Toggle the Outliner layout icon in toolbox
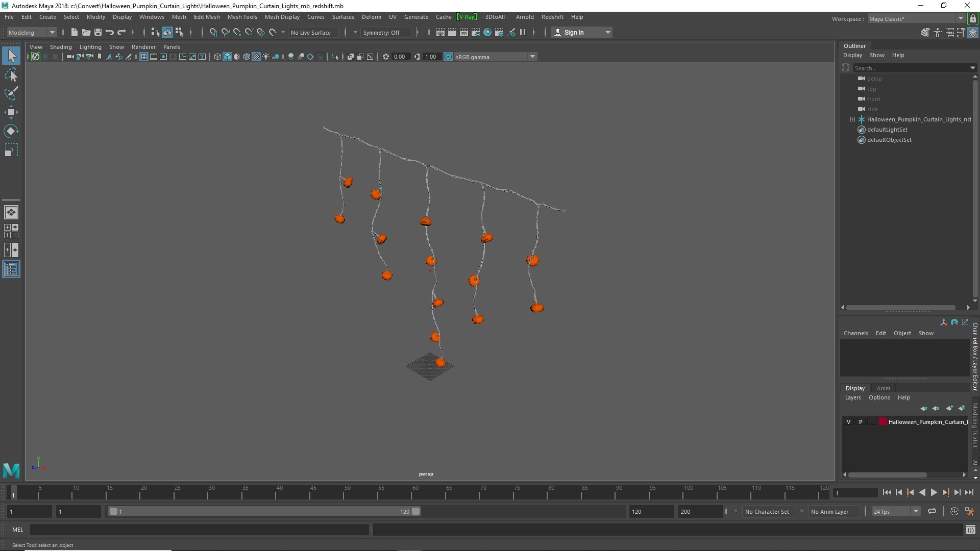 pos(11,269)
